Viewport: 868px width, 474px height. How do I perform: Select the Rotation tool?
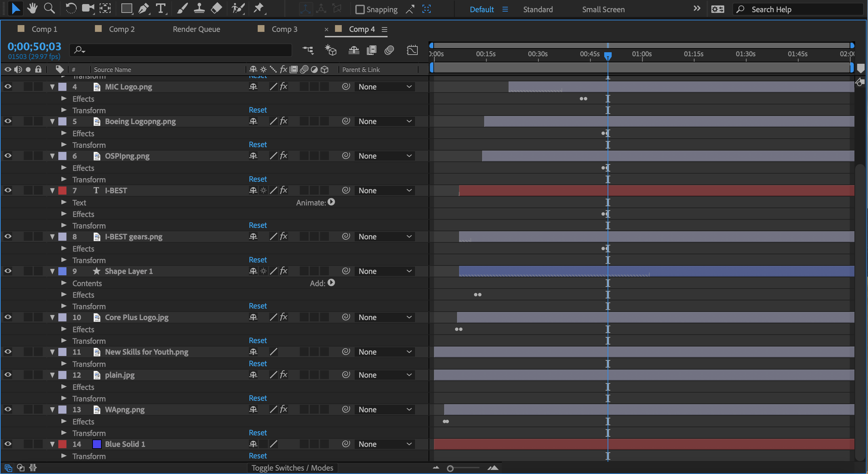point(71,8)
